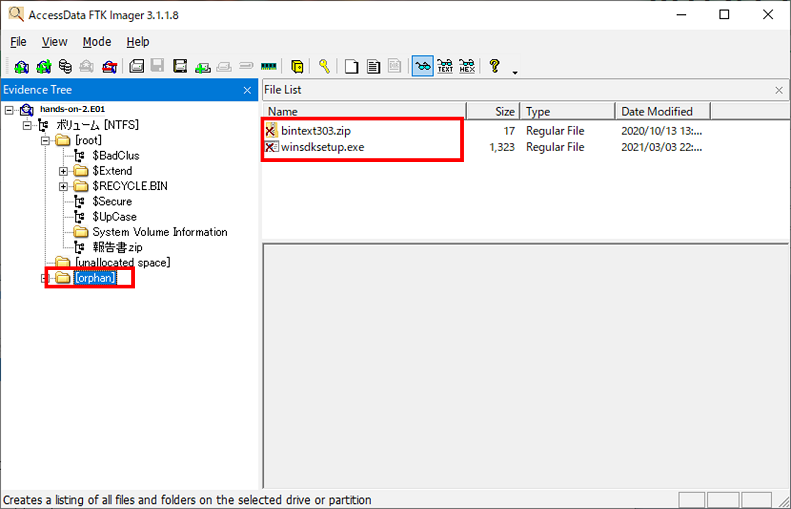Image resolution: width=791 pixels, height=509 pixels.
Task: Sort file list by Size column
Action: click(x=493, y=111)
